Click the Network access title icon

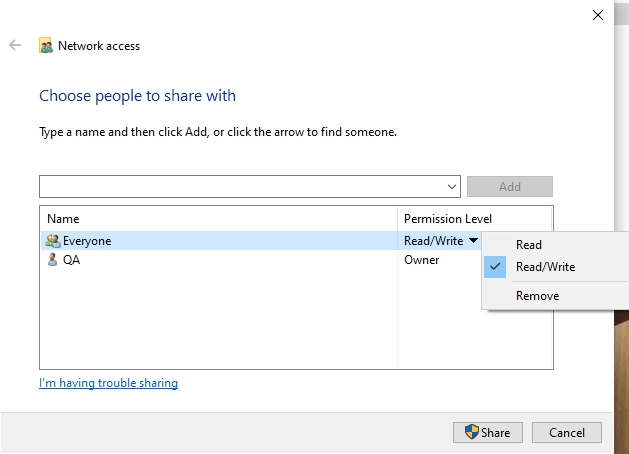click(46, 46)
